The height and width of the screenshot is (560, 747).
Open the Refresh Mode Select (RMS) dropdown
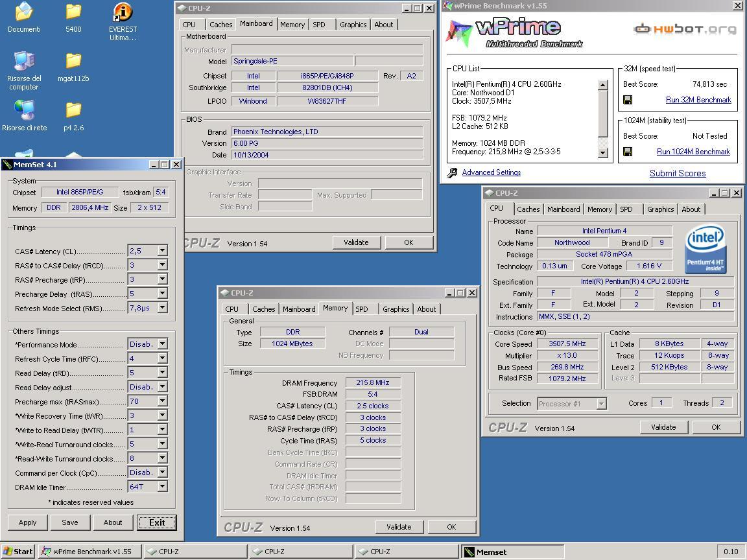pyautogui.click(x=163, y=308)
